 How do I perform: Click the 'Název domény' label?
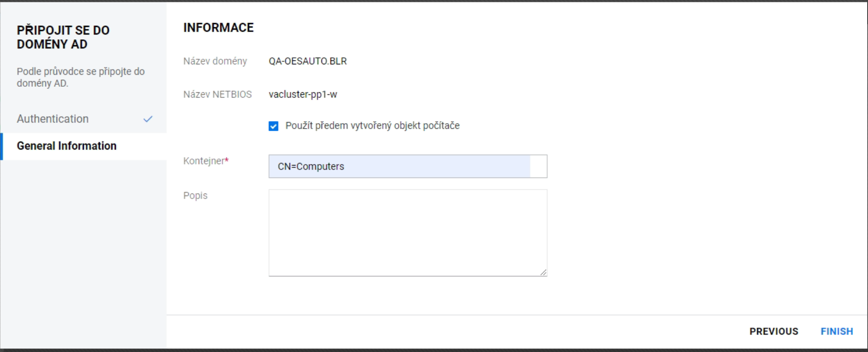click(215, 61)
